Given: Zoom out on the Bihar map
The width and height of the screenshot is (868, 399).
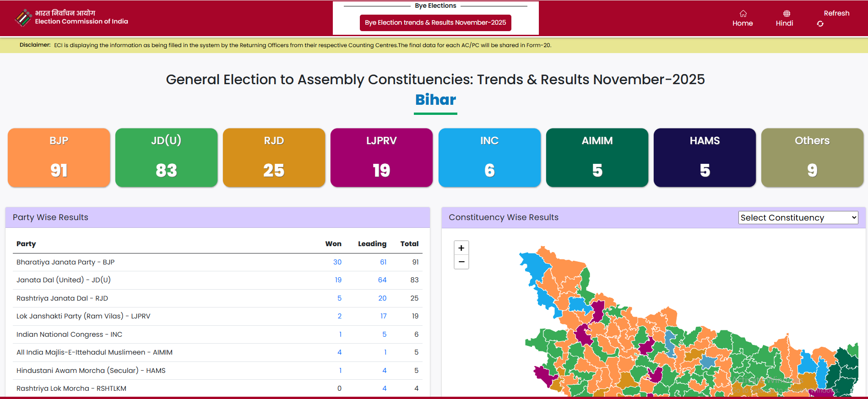Looking at the screenshot, I should click(461, 262).
